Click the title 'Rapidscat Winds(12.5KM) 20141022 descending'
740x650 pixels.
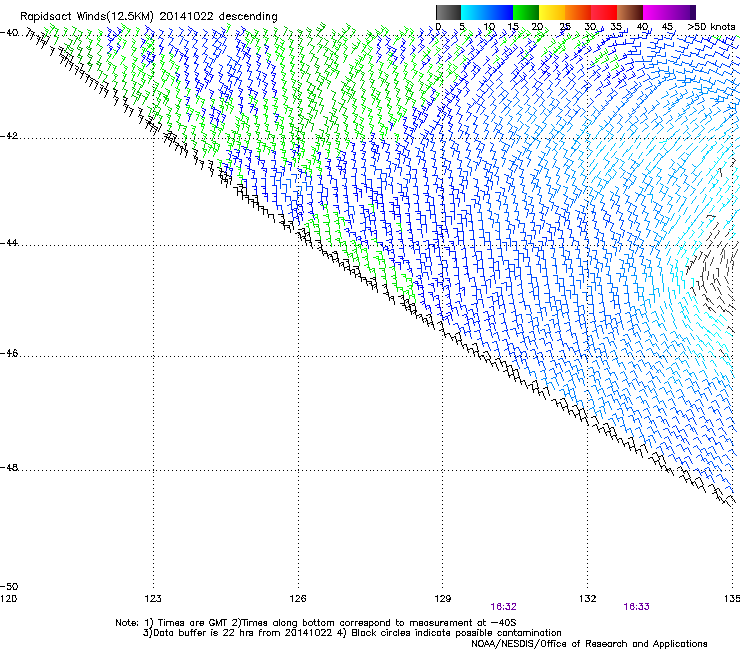pos(149,16)
